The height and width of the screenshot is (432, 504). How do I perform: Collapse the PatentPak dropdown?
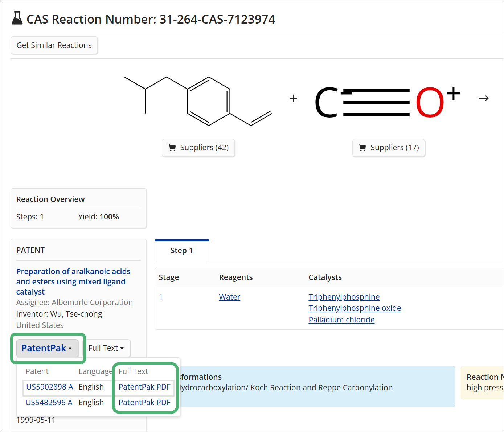click(x=47, y=348)
